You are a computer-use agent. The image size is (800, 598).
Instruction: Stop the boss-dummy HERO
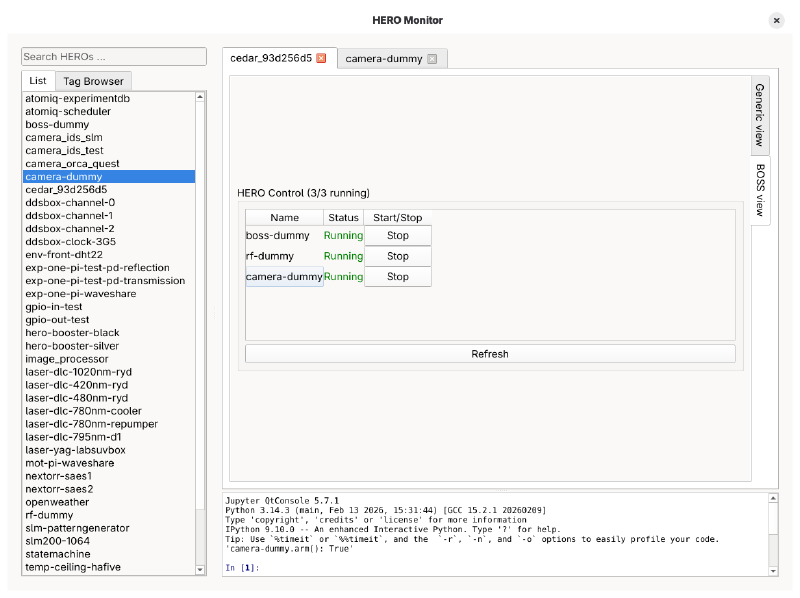(x=397, y=236)
